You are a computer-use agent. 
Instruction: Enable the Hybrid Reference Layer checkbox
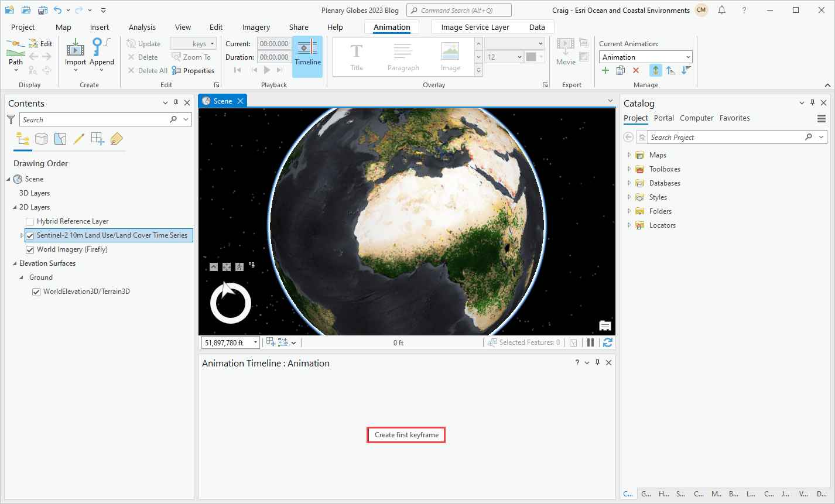[x=30, y=221]
